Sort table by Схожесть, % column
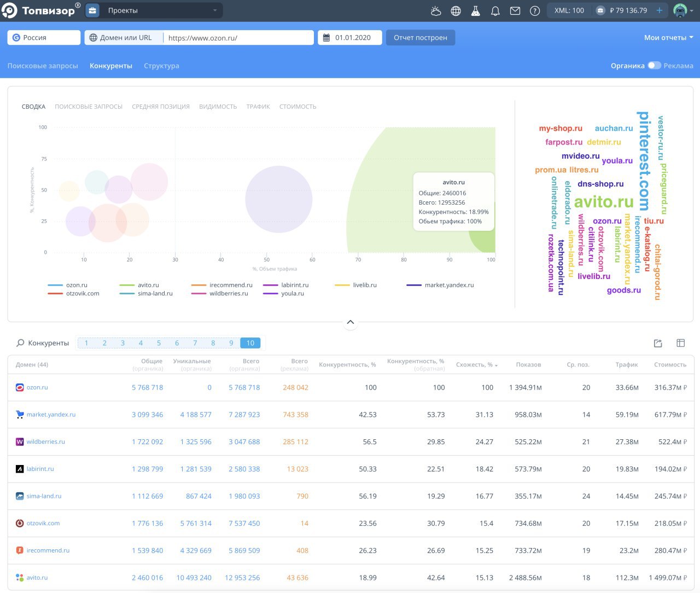700x593 pixels. tap(476, 365)
